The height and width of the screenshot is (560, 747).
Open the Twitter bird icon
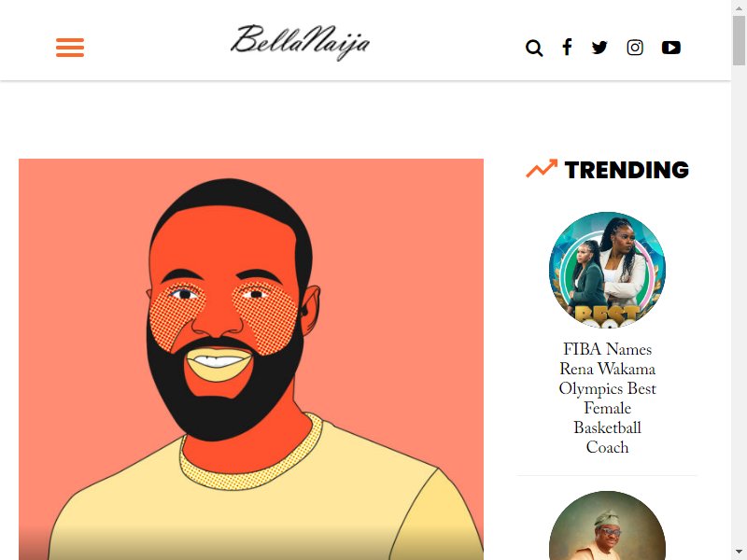pyautogui.click(x=599, y=48)
